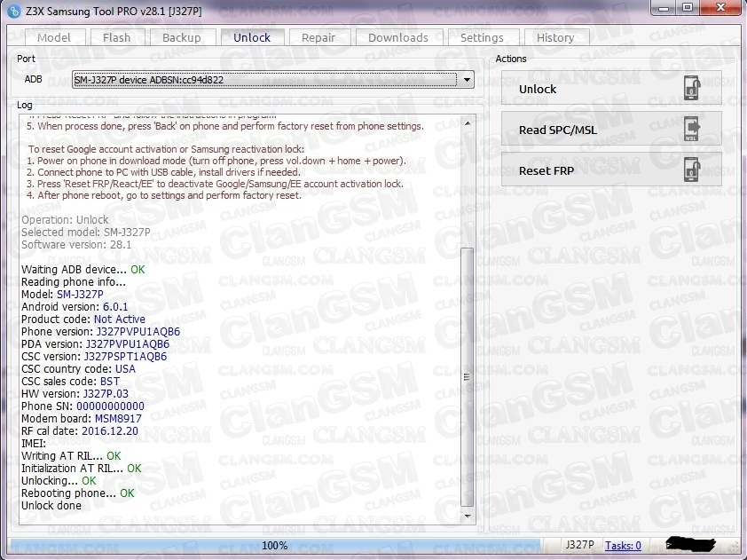Screen dimensions: 747x560
Task: Click 'Product code: Not Active' line
Action: click(x=83, y=319)
